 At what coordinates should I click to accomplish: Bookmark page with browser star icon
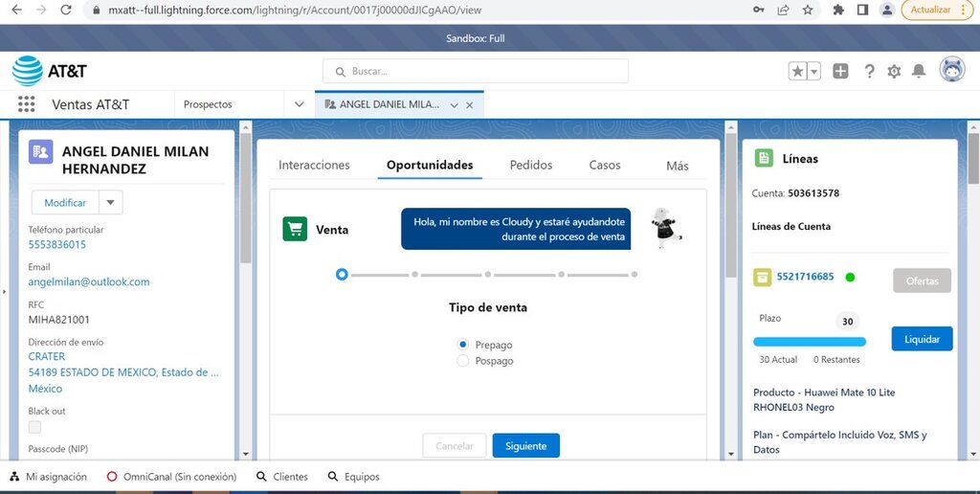[x=808, y=10]
